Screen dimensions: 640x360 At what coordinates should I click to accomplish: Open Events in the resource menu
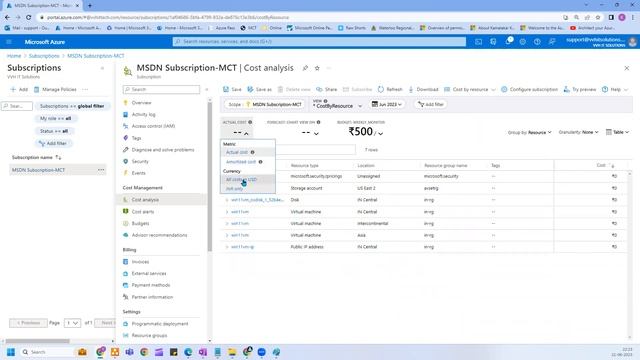click(x=138, y=173)
